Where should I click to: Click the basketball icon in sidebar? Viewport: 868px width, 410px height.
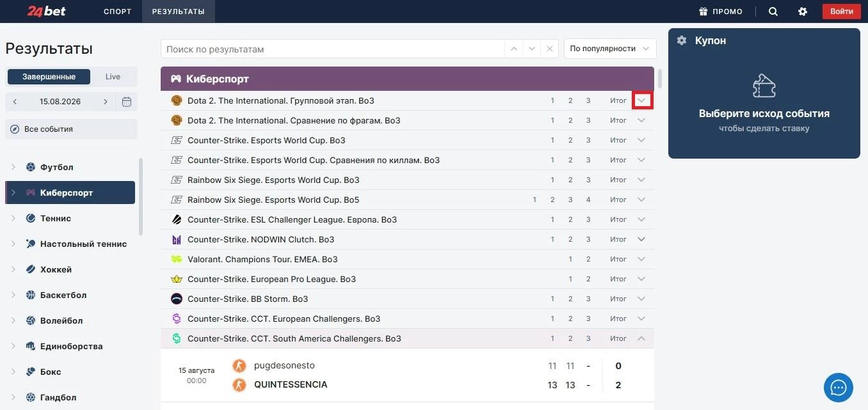click(31, 295)
